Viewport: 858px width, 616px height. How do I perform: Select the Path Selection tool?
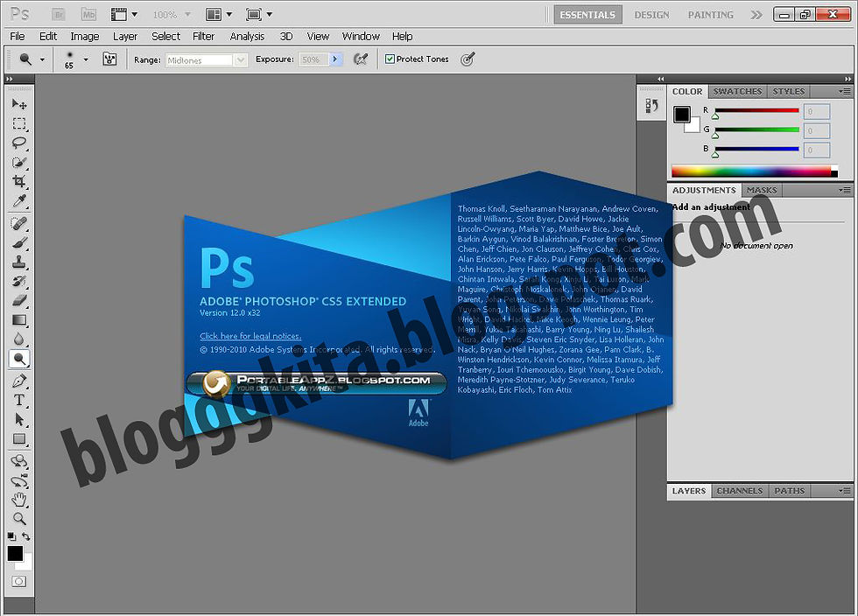(x=19, y=420)
